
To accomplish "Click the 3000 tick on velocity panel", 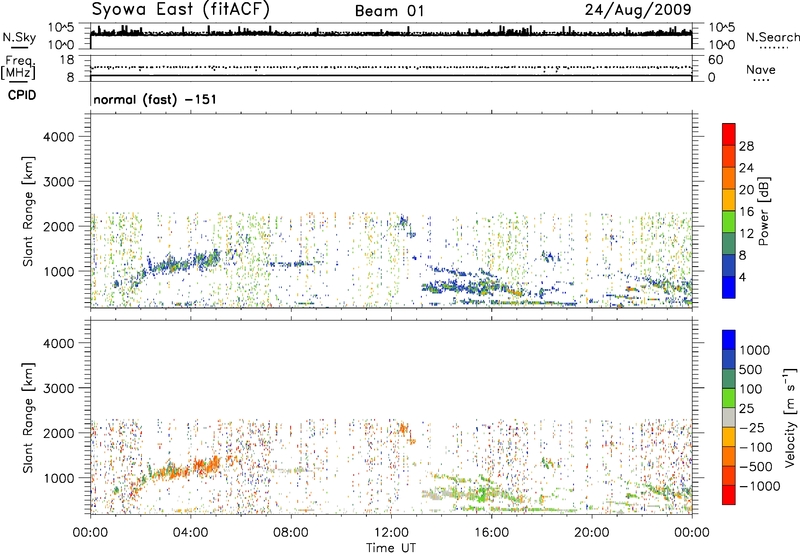I will point(58,388).
